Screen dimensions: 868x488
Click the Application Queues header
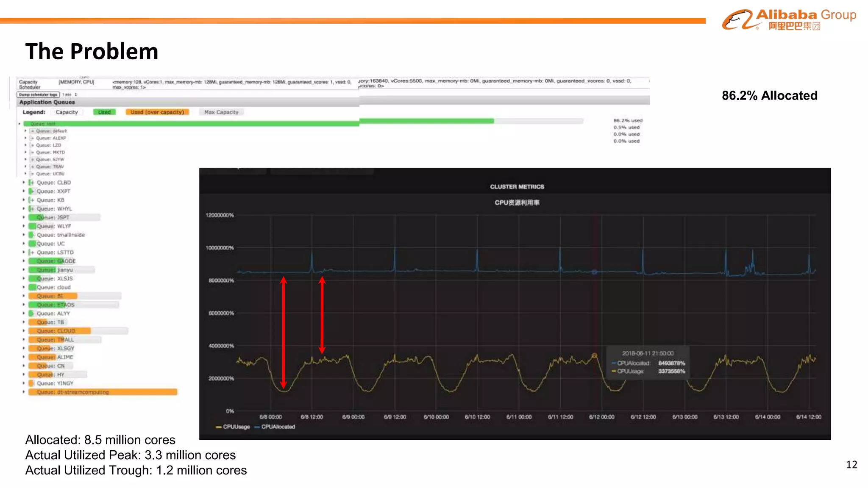pyautogui.click(x=47, y=102)
